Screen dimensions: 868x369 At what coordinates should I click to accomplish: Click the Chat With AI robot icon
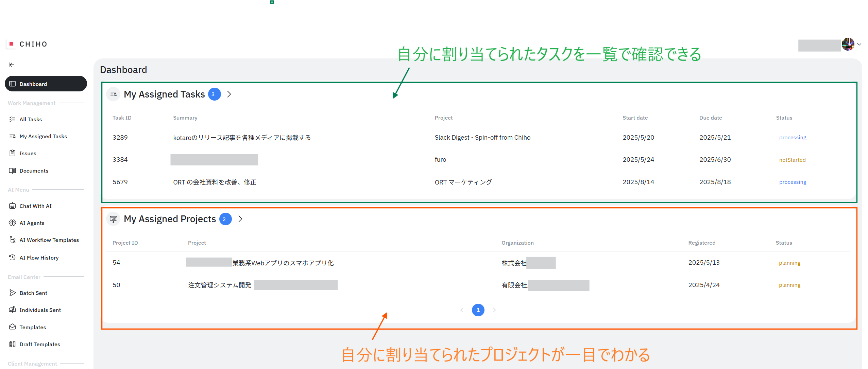(12, 206)
